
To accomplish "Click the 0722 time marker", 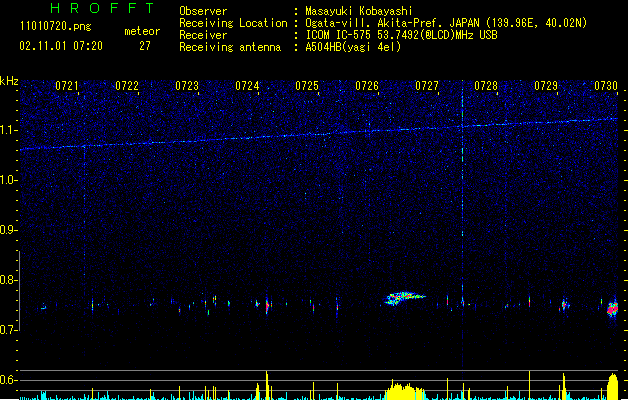I will (127, 86).
